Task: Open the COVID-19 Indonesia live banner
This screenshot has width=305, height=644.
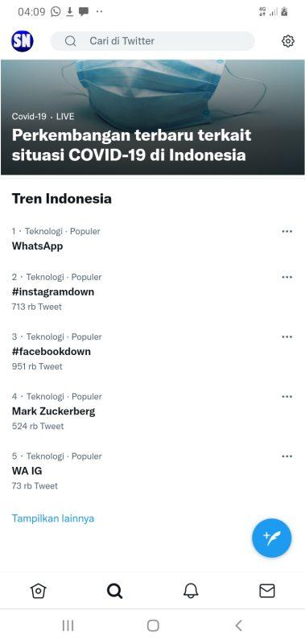Action: 153,118
